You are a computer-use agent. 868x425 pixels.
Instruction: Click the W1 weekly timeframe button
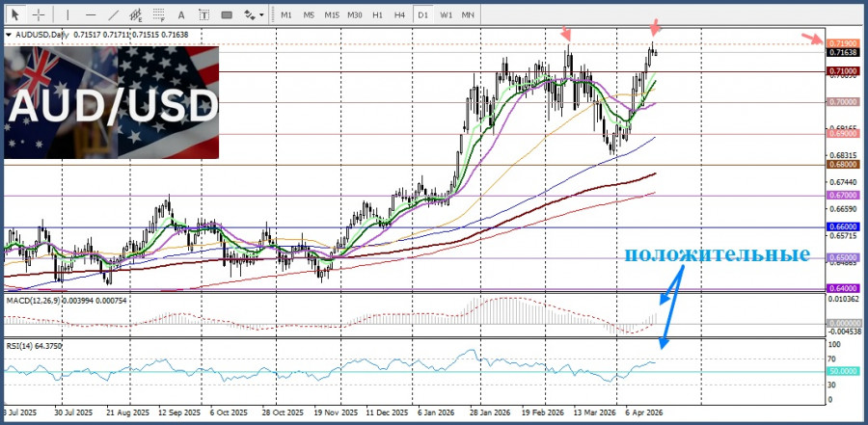(446, 14)
